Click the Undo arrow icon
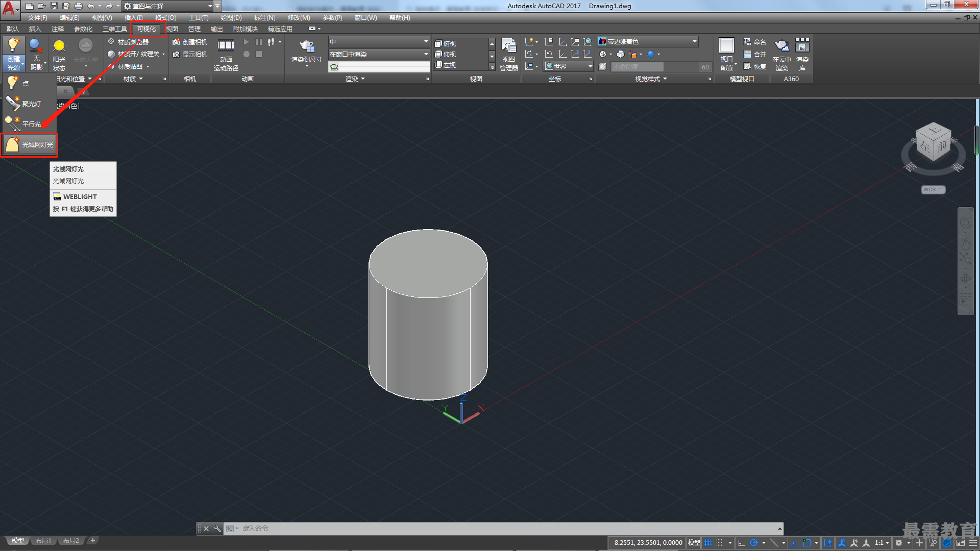The height and width of the screenshot is (551, 980). point(91,6)
